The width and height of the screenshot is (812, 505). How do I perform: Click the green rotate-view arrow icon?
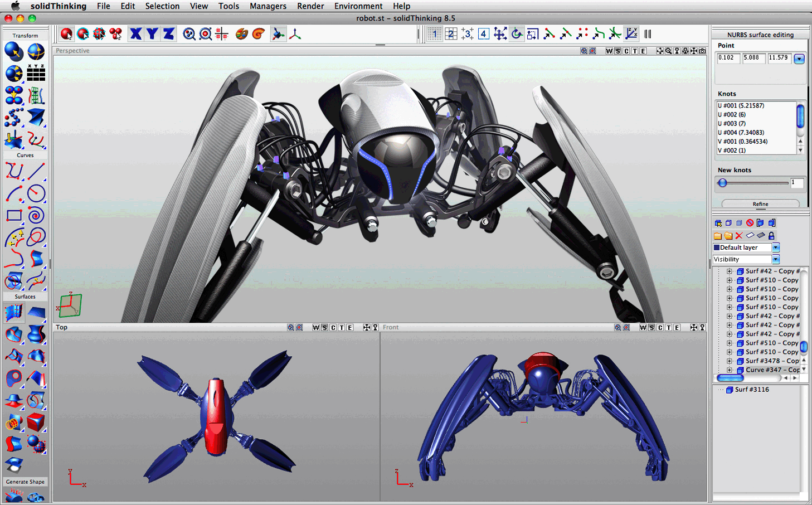coord(517,34)
